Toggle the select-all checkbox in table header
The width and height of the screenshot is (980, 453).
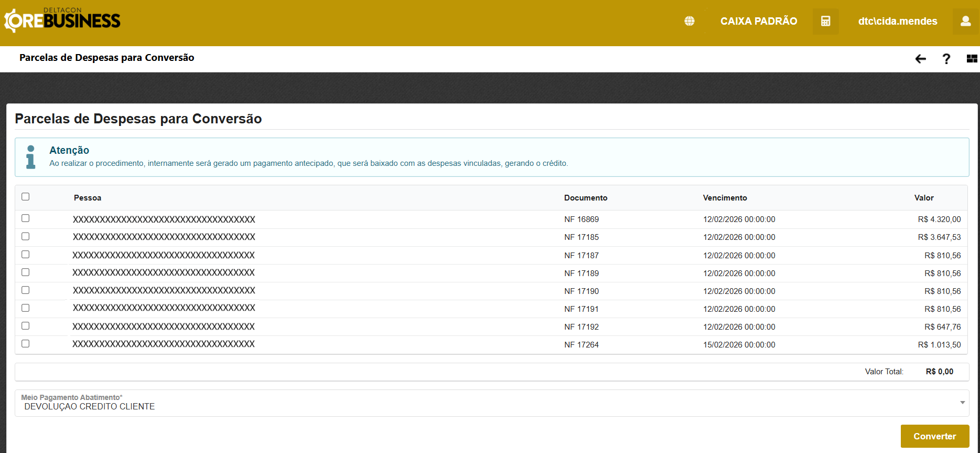point(25,197)
